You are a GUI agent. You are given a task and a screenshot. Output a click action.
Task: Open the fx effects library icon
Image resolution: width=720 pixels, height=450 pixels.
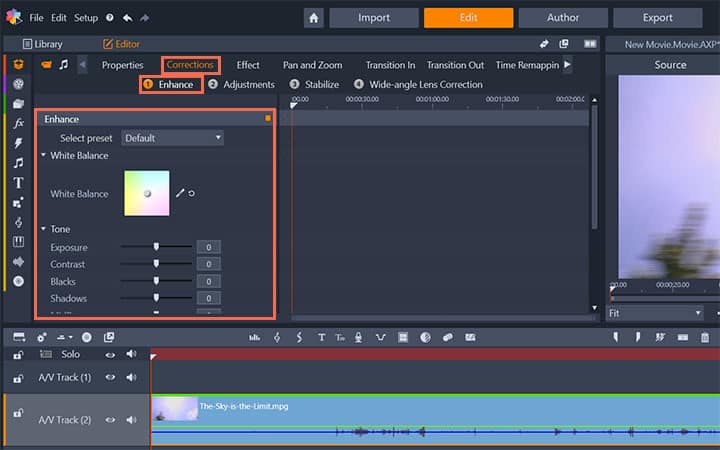(x=18, y=123)
